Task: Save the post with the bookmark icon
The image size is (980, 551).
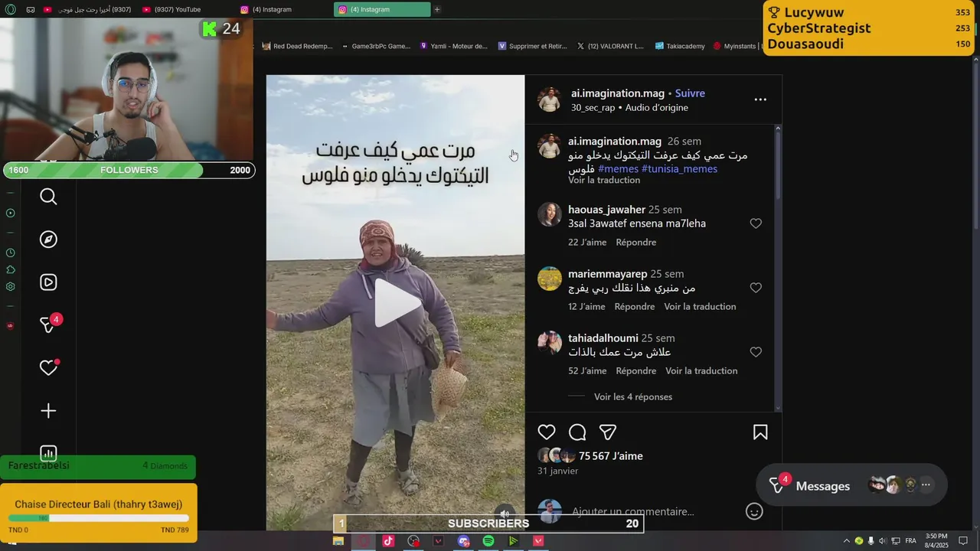Action: coord(760,432)
